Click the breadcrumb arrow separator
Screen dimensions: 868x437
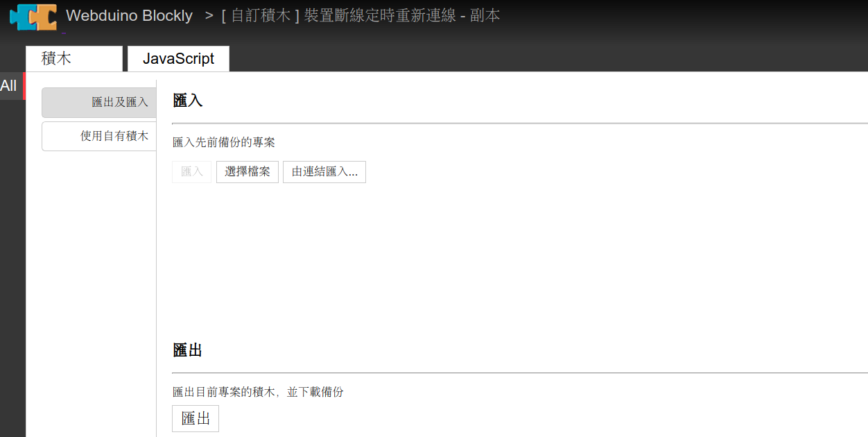click(209, 15)
